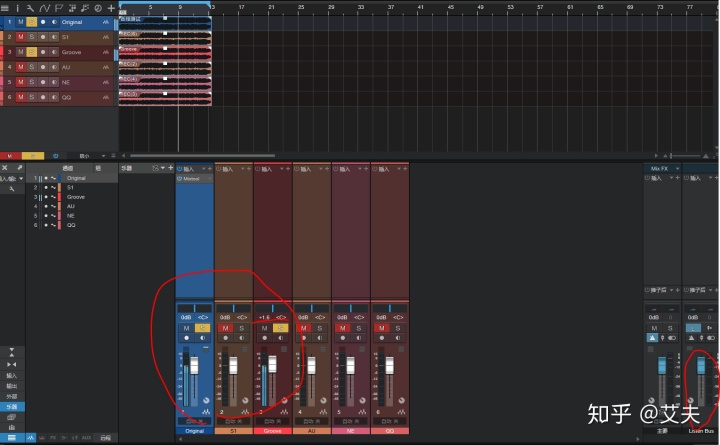Unmute the QQ track in arrangement
The height and width of the screenshot is (445, 720).
coord(21,97)
